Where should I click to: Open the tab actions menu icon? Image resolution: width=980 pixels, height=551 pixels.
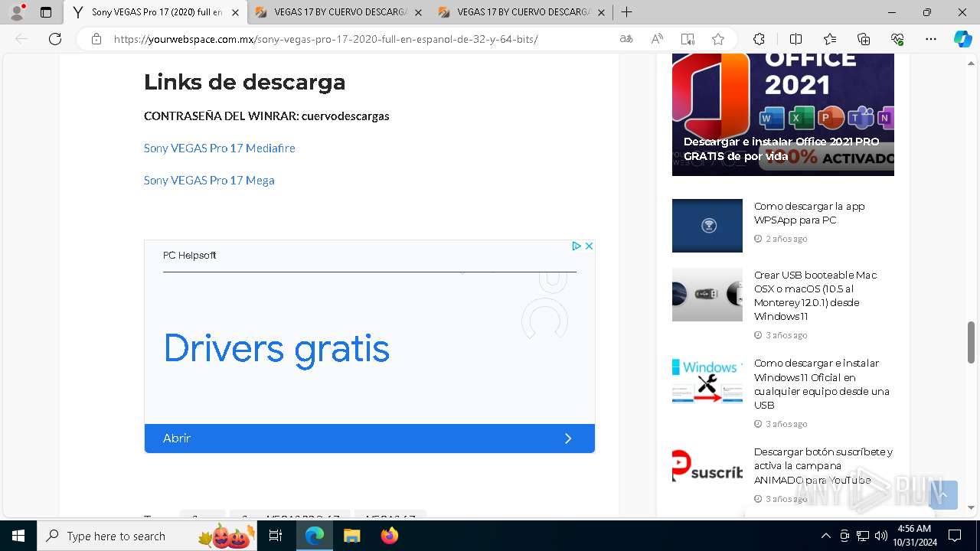click(46, 12)
